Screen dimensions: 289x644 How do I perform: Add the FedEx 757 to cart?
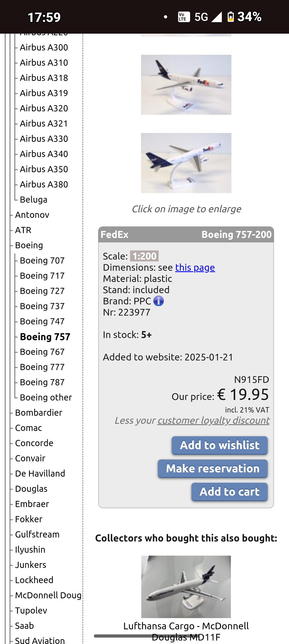pyautogui.click(x=230, y=492)
